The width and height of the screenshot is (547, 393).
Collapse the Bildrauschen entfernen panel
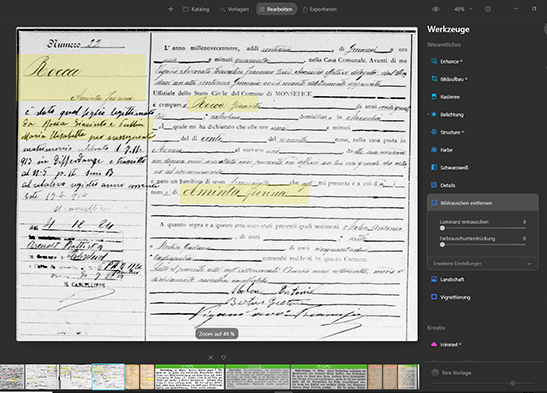pos(482,203)
